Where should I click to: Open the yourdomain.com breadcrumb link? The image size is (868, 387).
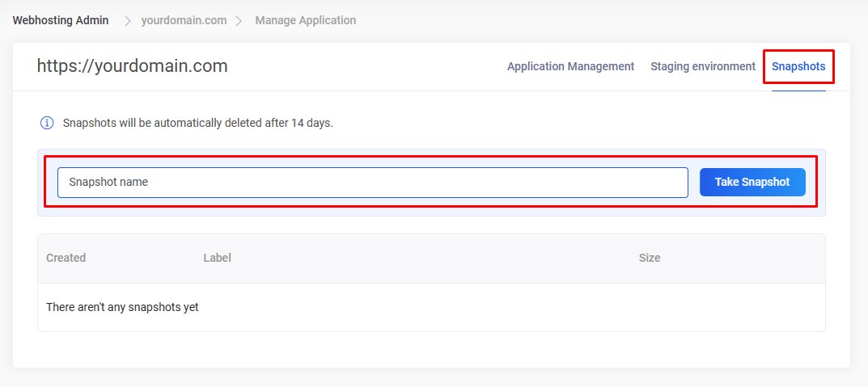click(x=184, y=20)
